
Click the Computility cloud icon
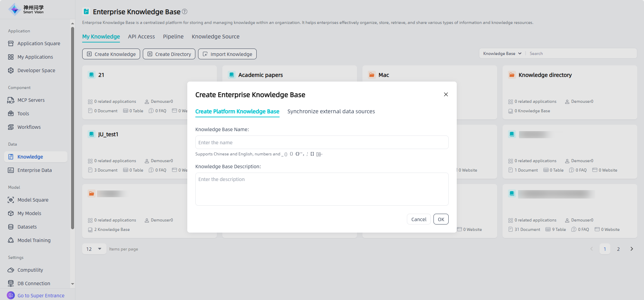tap(11, 270)
